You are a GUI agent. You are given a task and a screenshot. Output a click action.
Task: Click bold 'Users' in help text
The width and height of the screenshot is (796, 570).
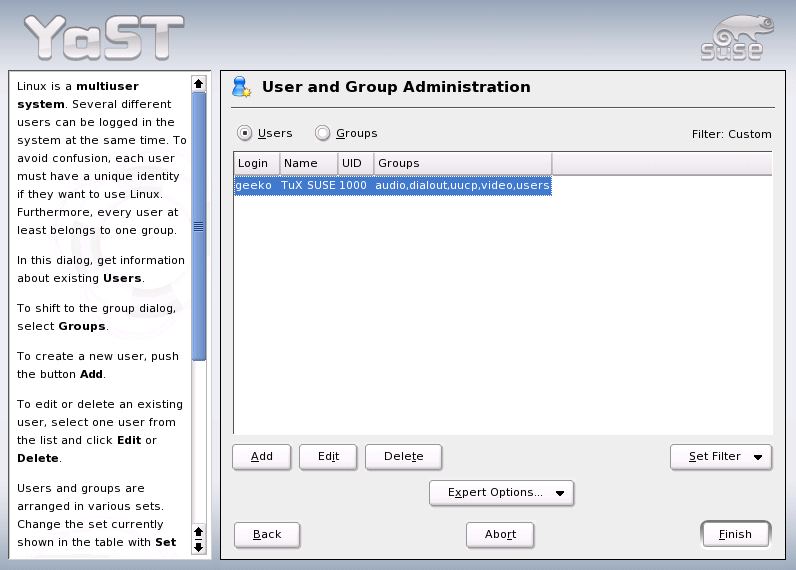[x=122, y=278]
